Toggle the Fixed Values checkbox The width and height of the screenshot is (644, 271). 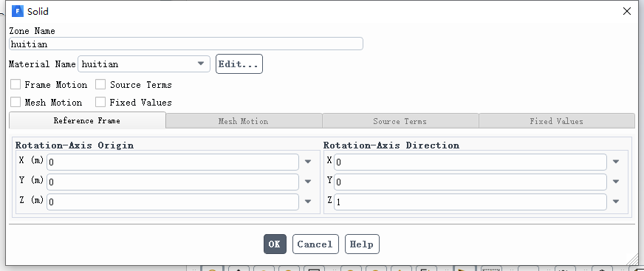click(x=100, y=102)
